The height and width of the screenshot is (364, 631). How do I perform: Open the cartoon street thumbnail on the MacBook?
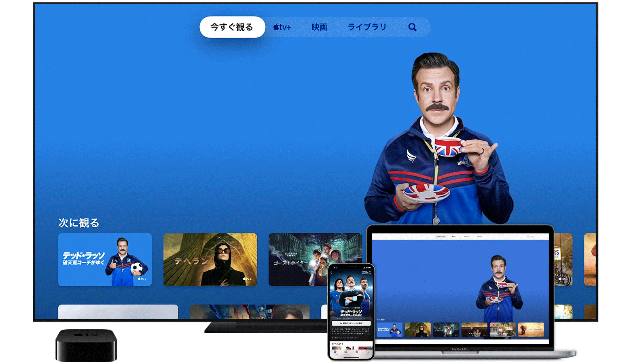point(503,330)
